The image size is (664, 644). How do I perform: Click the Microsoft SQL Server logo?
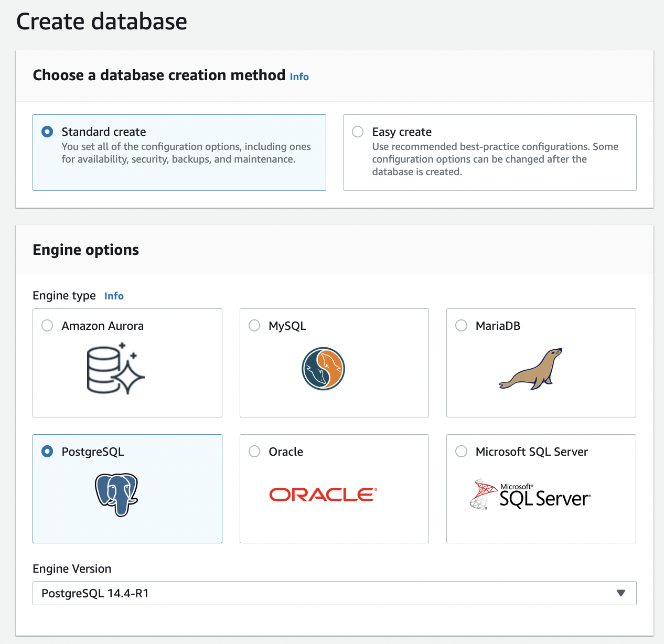coord(530,495)
